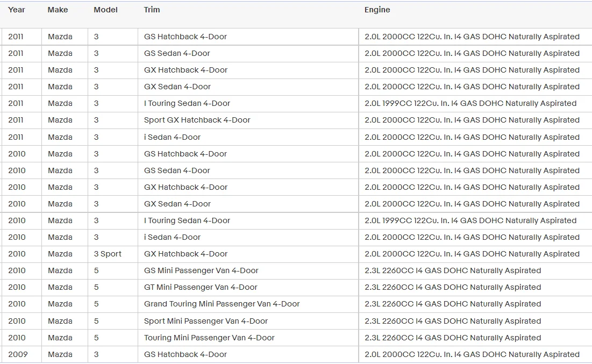The image size is (592, 364).
Task: Select 2010 Mazda 3 GS Hatchback 4-Door trim cell
Action: coord(248,154)
